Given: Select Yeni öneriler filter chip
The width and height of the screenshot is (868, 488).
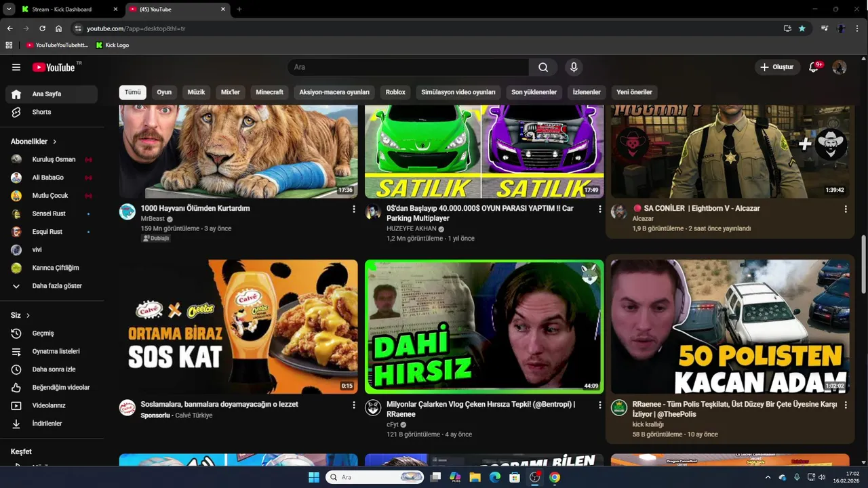Looking at the screenshot, I should (x=634, y=92).
